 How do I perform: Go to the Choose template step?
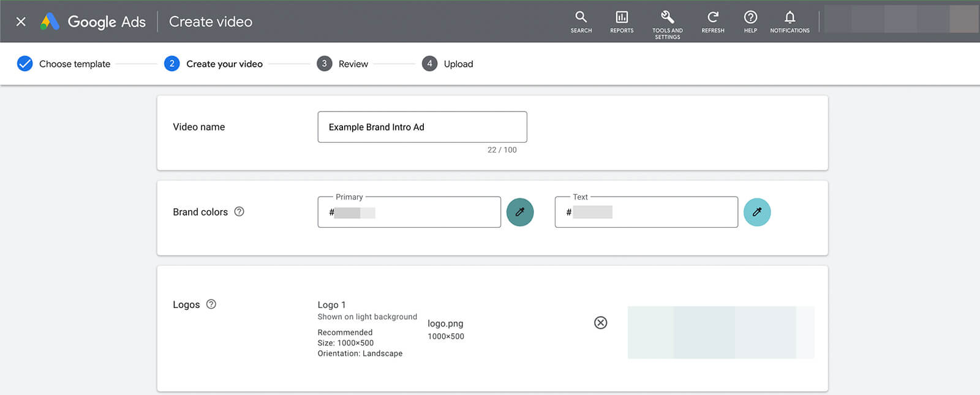pos(64,64)
